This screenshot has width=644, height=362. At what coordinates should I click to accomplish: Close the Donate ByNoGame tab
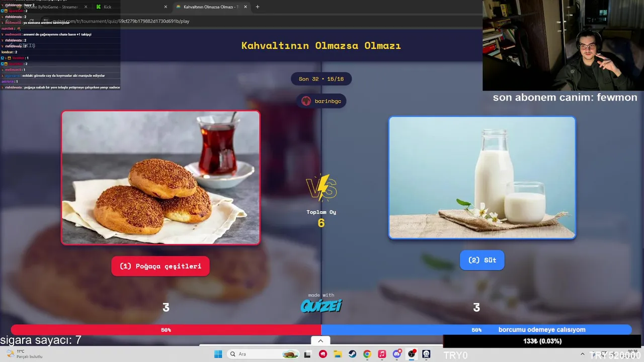point(86,7)
